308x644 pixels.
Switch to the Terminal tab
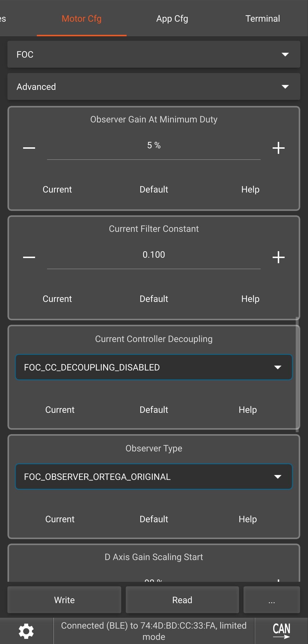263,19
